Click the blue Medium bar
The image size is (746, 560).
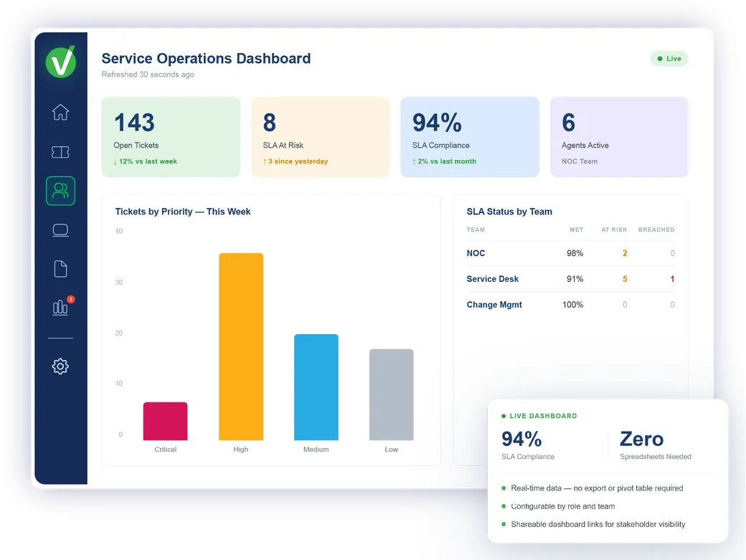pyautogui.click(x=316, y=387)
